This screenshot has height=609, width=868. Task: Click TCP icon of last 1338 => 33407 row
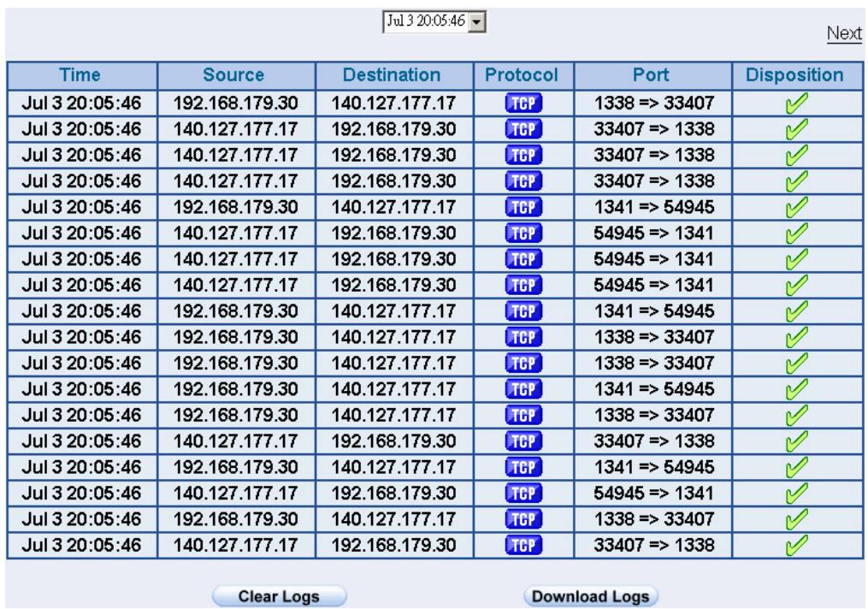[523, 519]
